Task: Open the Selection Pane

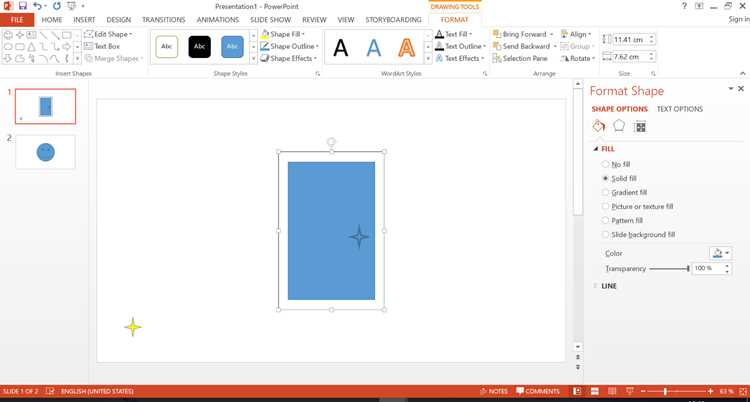Action: coord(521,58)
